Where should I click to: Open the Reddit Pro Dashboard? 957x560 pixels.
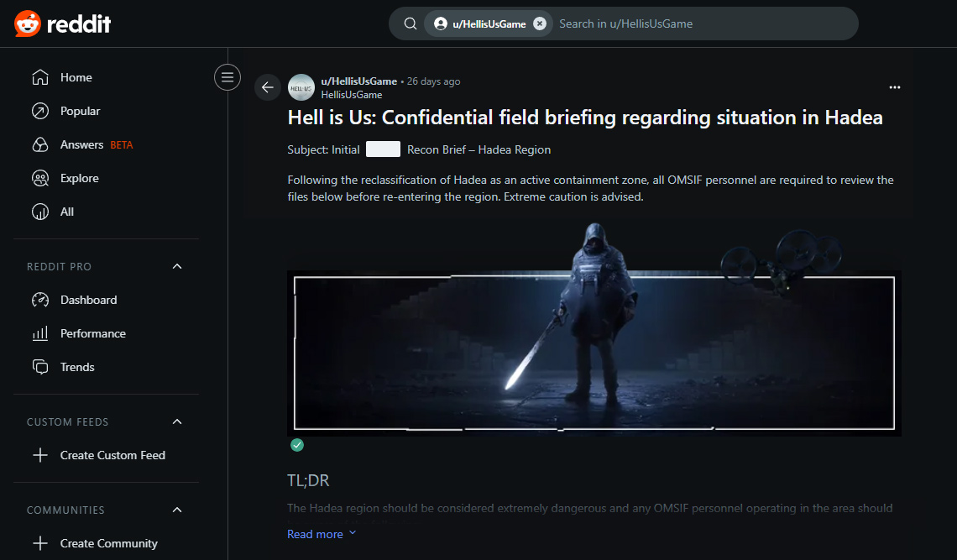[x=88, y=300]
